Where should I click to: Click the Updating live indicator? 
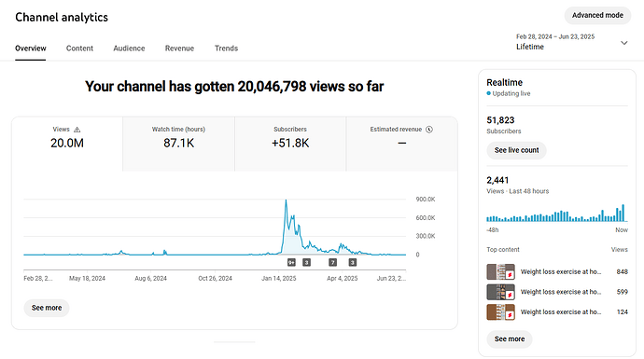[x=509, y=93]
